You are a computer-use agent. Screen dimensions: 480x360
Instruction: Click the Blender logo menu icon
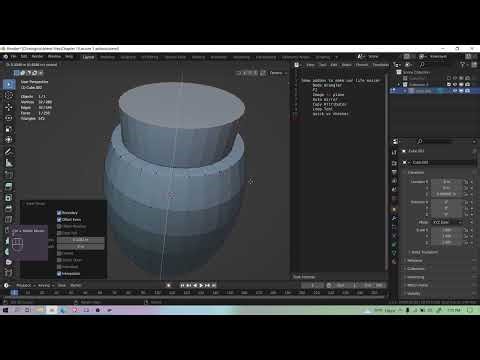[6, 57]
